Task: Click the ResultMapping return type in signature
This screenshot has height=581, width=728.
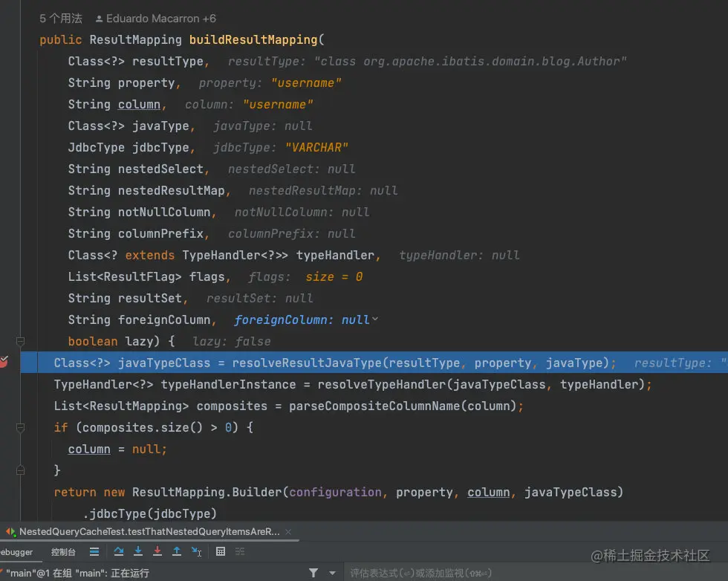Action: click(x=135, y=39)
